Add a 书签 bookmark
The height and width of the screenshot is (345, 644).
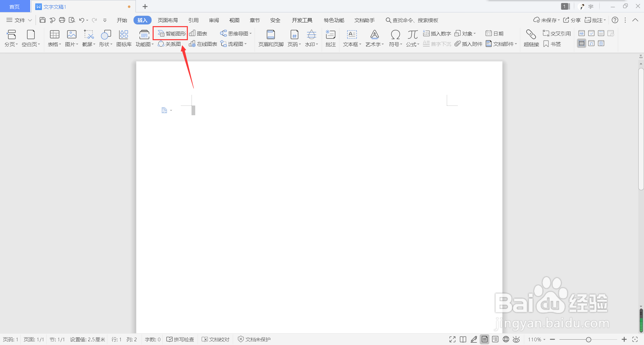(552, 44)
